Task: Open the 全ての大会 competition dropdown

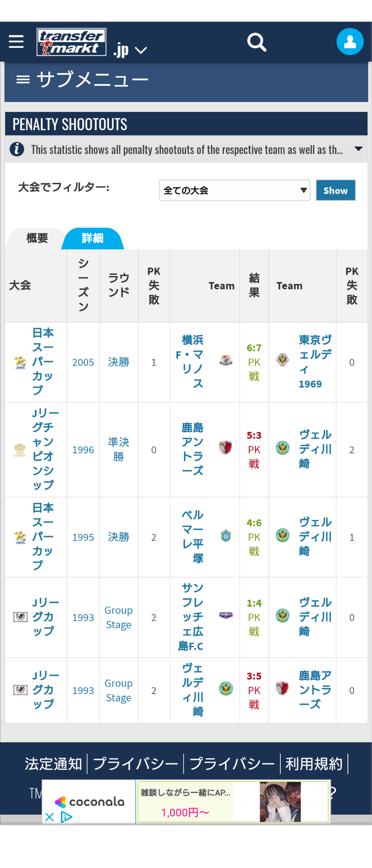Action: point(235,190)
